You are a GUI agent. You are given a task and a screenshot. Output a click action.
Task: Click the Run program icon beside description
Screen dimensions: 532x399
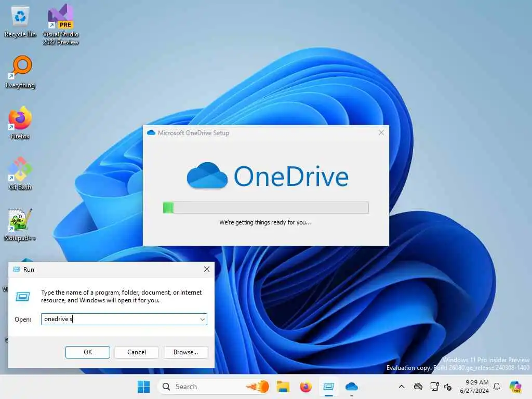(x=23, y=297)
